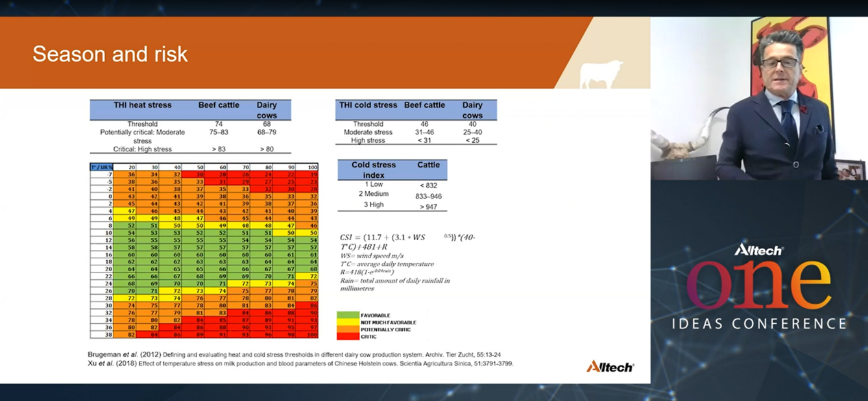The height and width of the screenshot is (401, 868).
Task: Click the Alltech ONE Ideas Conference logo
Action: pyautogui.click(x=758, y=286)
